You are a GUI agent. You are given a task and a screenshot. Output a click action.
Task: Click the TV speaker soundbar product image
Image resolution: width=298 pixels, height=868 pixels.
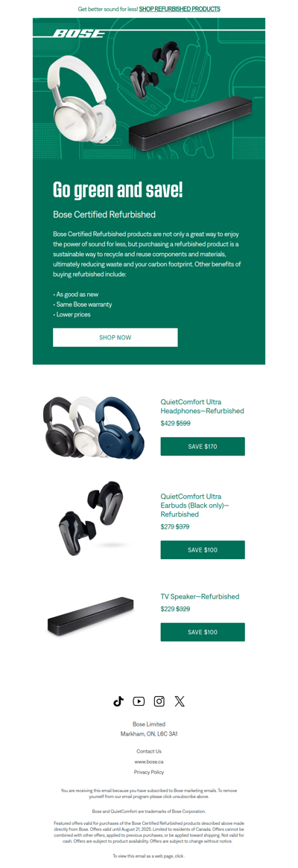(90, 616)
